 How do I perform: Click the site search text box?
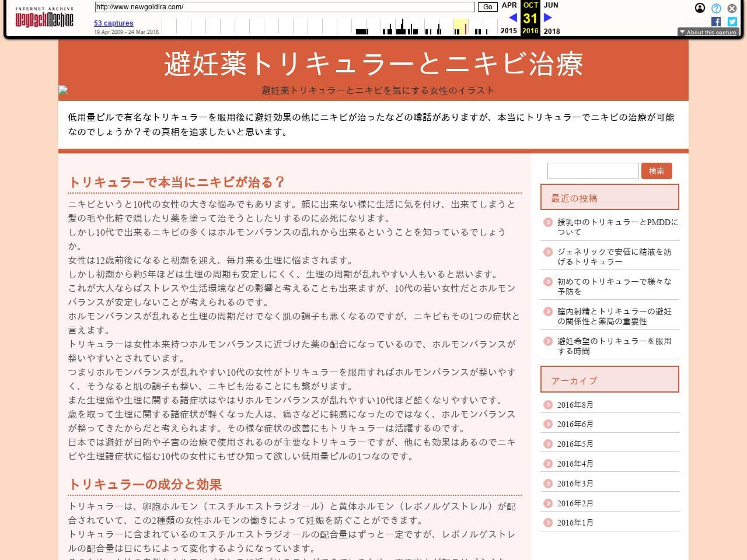(x=592, y=171)
